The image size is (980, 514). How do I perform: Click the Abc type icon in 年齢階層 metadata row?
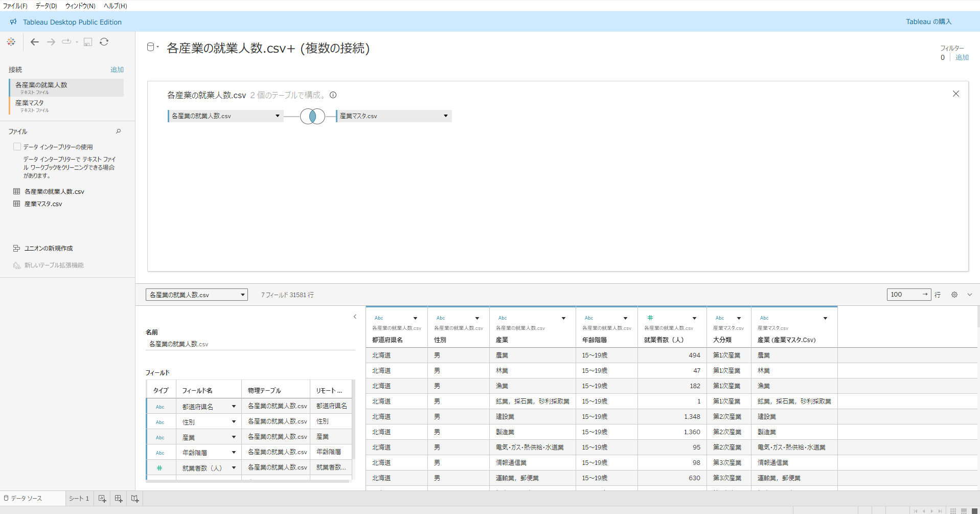[160, 453]
